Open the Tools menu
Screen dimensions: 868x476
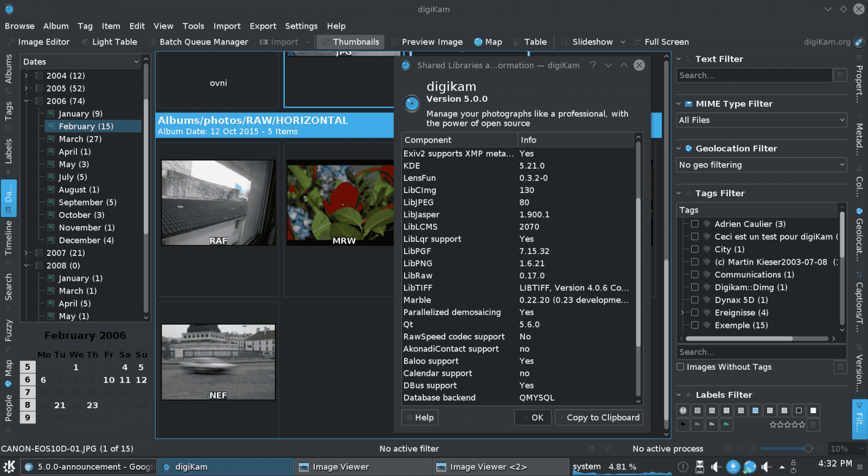(x=193, y=26)
